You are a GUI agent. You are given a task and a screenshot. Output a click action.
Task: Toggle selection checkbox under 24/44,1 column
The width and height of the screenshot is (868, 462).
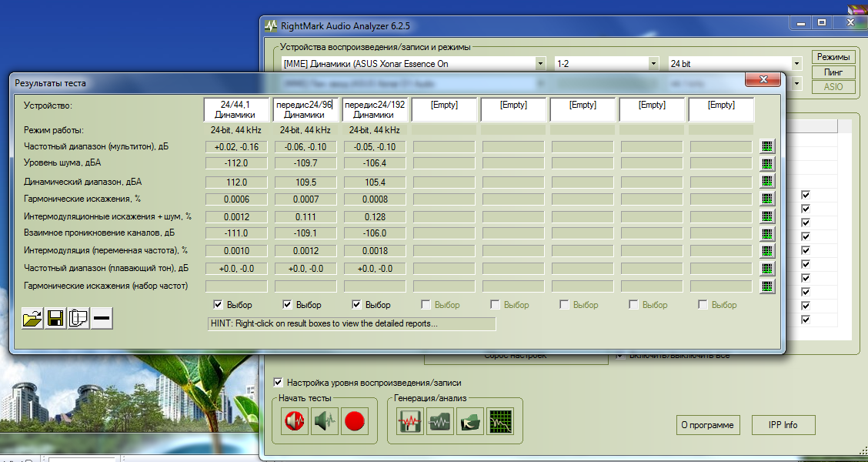point(218,305)
